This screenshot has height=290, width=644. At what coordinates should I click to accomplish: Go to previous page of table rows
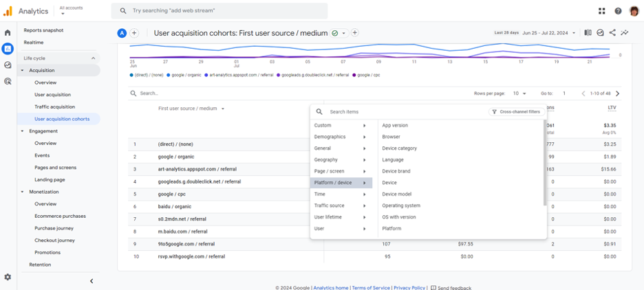click(583, 93)
